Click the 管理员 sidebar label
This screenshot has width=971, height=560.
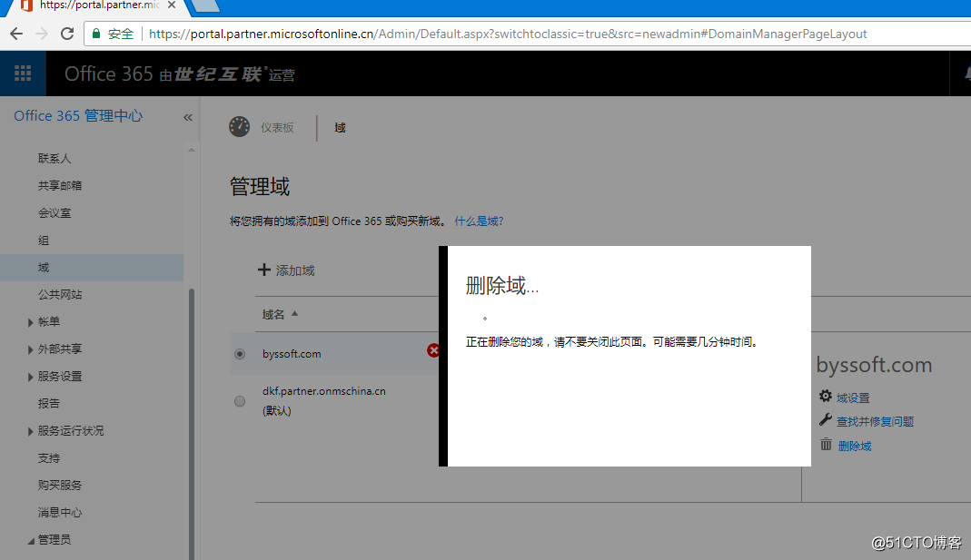click(x=54, y=540)
